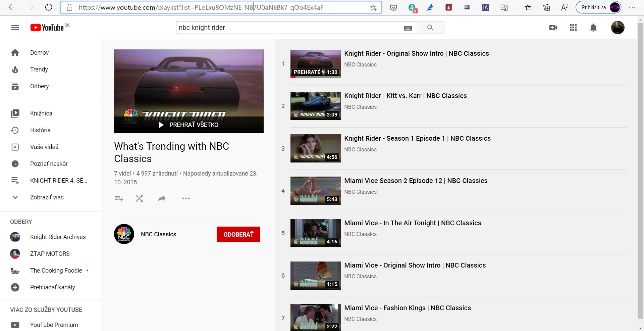
Task: Click translate extension icon in toolbar
Action: pos(504,7)
